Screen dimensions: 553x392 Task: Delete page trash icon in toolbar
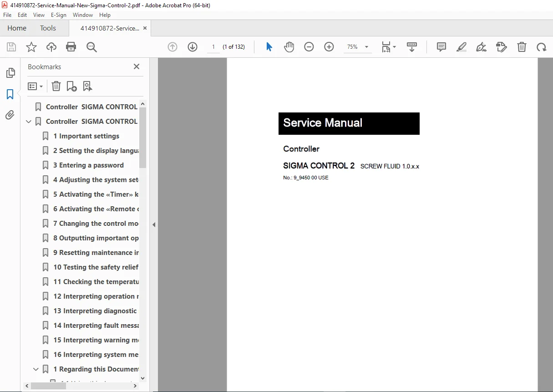point(522,47)
